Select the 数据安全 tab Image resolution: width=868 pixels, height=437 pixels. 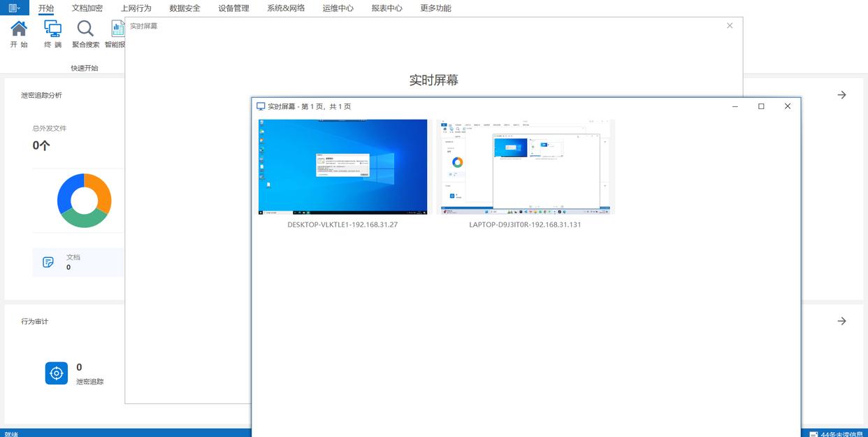(185, 8)
